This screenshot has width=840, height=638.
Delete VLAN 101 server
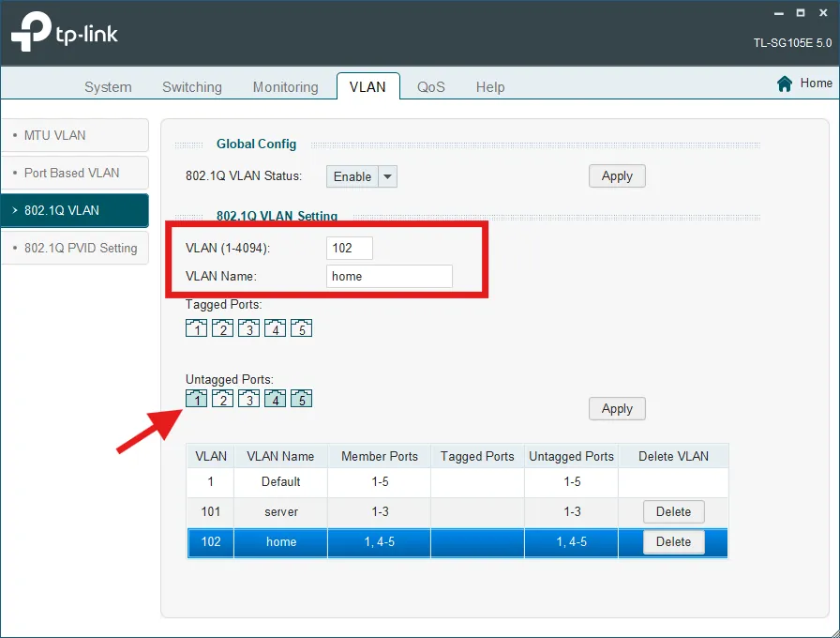[673, 511]
